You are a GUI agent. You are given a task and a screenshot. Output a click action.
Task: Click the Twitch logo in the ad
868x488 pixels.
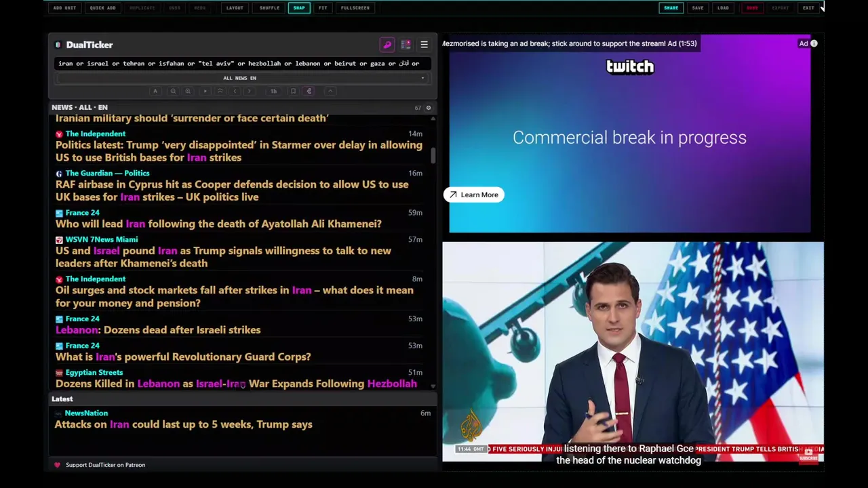click(630, 66)
